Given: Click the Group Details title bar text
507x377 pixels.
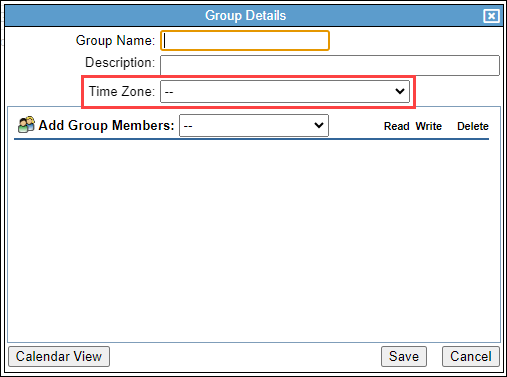Looking at the screenshot, I should click(246, 16).
